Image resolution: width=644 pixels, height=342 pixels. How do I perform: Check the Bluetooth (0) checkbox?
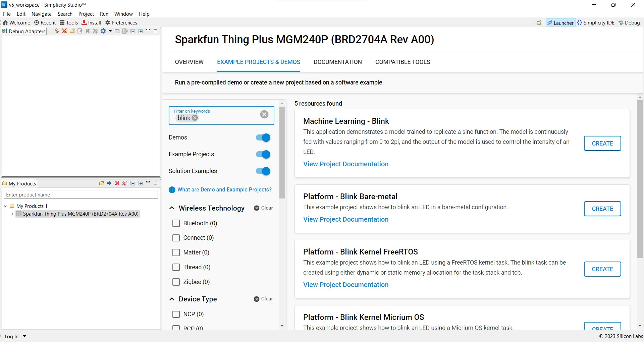tap(176, 223)
